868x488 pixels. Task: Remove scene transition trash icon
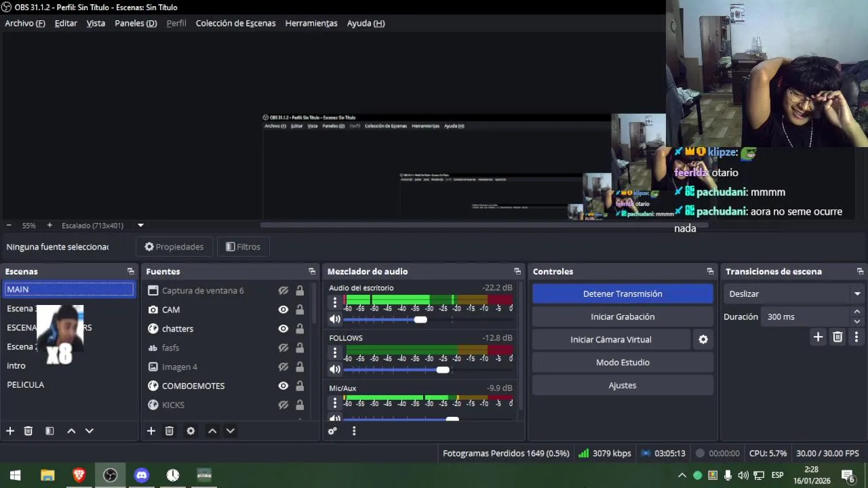tap(837, 337)
